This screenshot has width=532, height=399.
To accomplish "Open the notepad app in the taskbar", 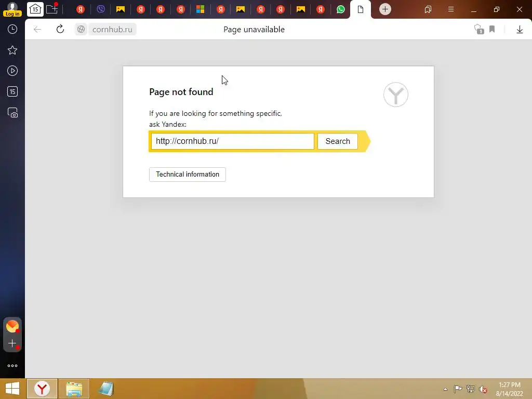I will tap(106, 389).
